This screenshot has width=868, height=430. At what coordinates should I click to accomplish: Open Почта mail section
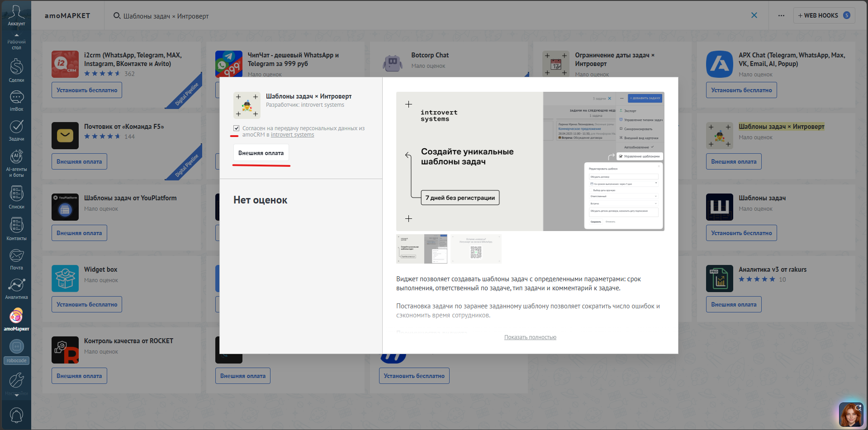16,260
